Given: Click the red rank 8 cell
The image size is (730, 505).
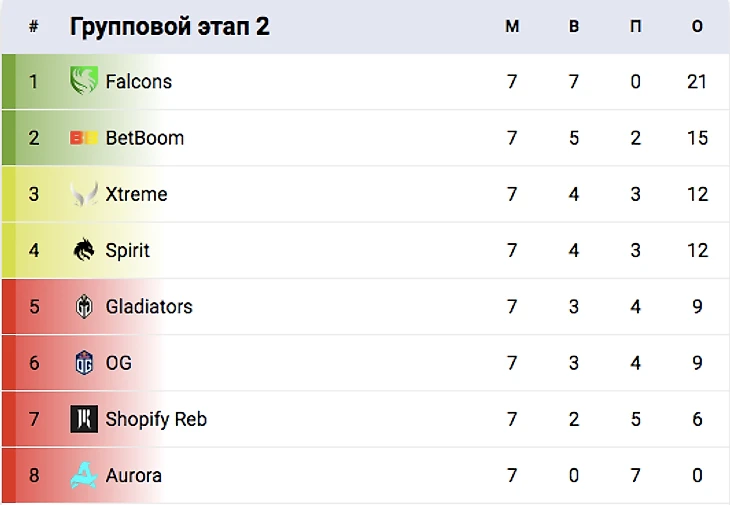Looking at the screenshot, I should pyautogui.click(x=34, y=475).
